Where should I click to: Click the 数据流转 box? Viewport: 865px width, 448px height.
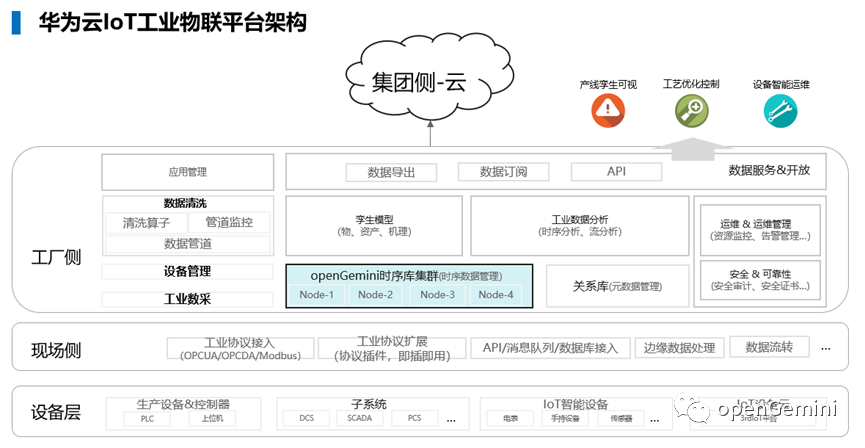click(770, 346)
